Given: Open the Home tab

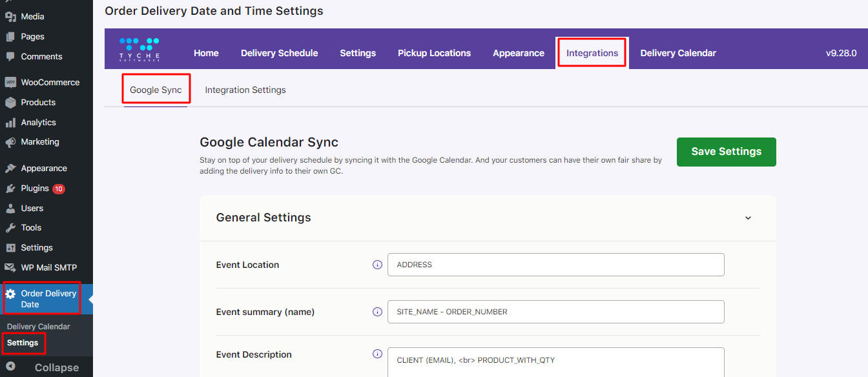Looking at the screenshot, I should pyautogui.click(x=206, y=53).
